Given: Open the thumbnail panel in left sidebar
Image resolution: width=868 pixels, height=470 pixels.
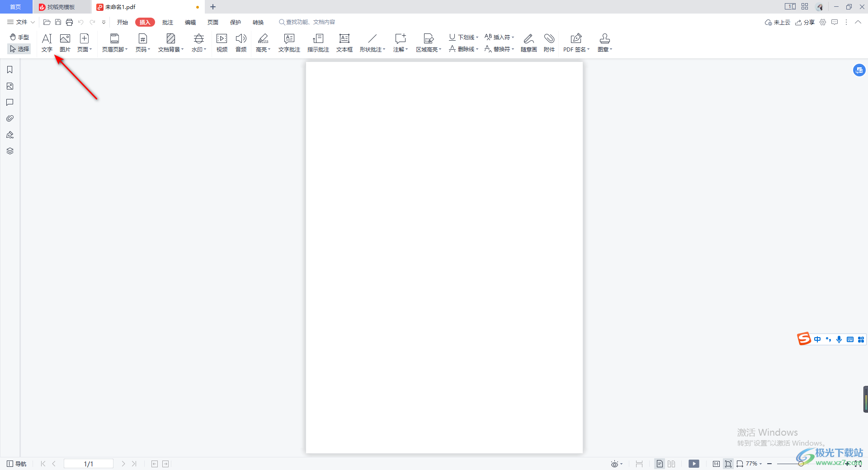Looking at the screenshot, I should [x=10, y=86].
